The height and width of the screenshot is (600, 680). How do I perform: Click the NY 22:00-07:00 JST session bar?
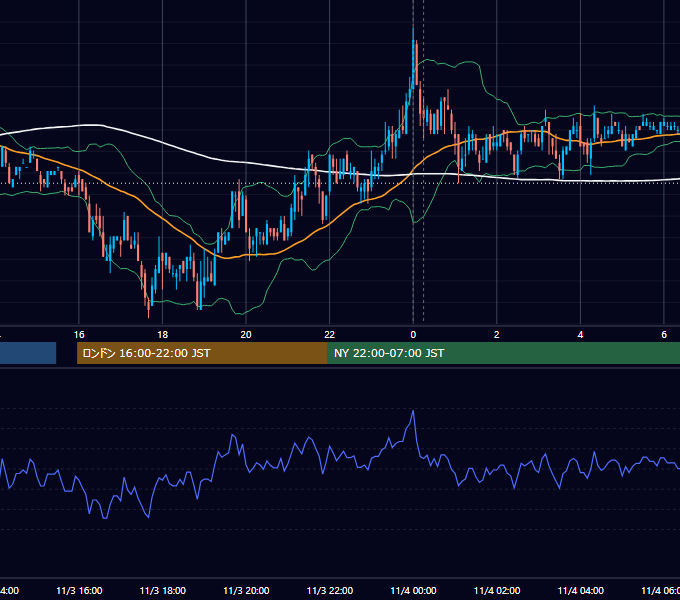(x=504, y=353)
